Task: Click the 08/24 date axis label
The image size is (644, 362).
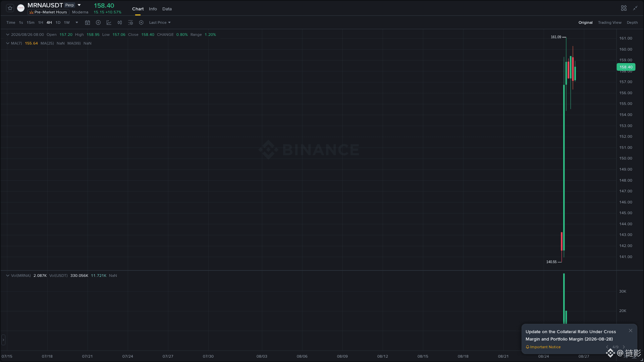Action: tap(543, 356)
